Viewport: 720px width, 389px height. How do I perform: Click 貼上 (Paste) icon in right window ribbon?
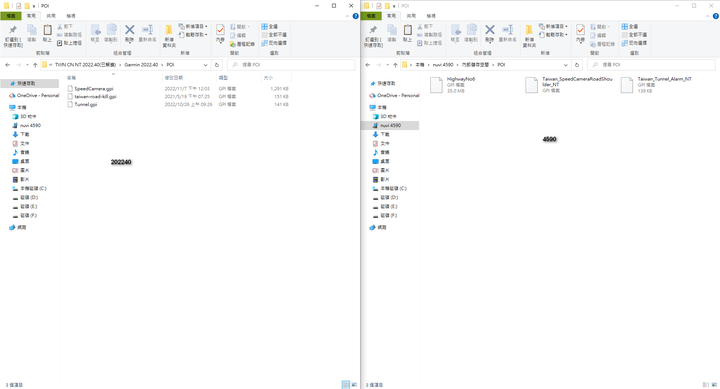coord(407,30)
